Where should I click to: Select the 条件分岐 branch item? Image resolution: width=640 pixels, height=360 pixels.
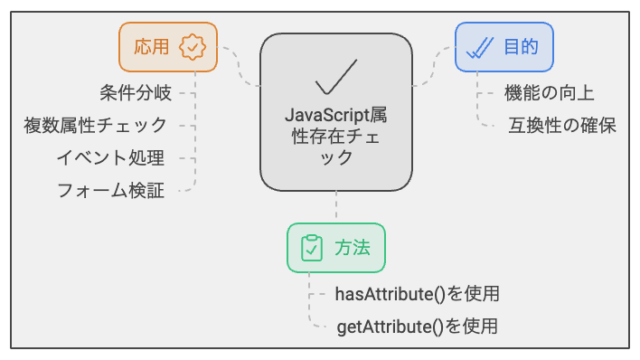click(136, 93)
